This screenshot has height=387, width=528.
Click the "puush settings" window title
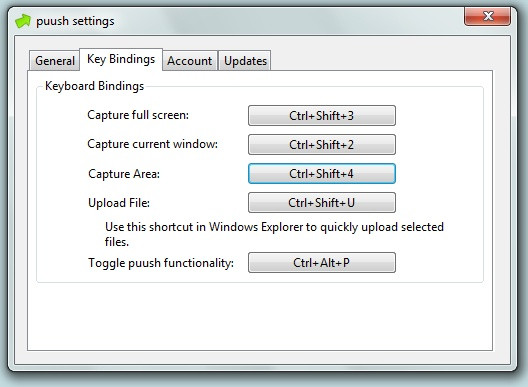75,21
